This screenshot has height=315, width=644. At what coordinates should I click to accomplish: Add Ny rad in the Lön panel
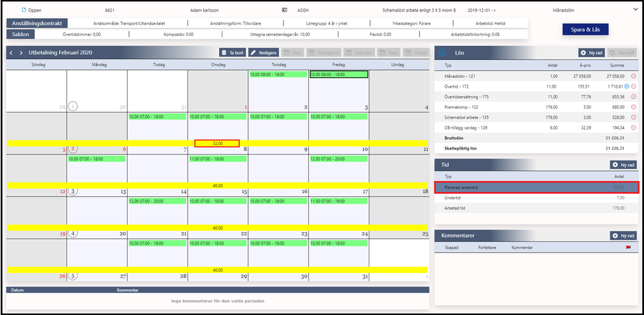[591, 53]
